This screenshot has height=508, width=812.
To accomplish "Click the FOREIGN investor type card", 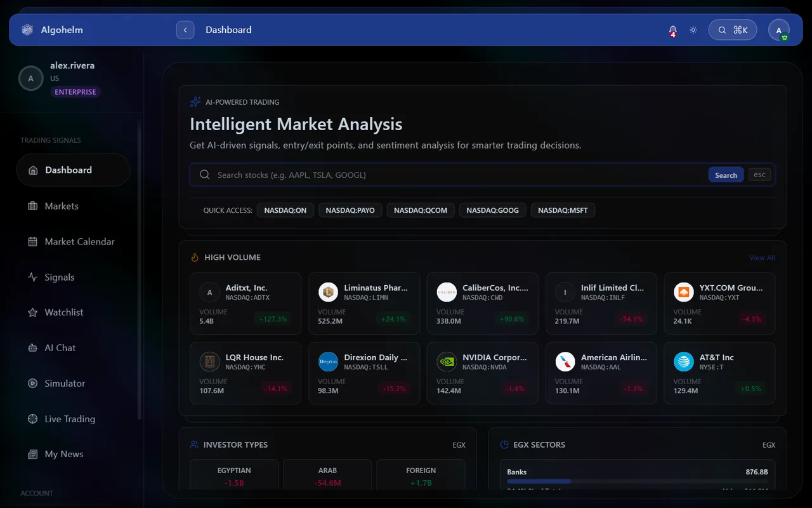I will (x=421, y=476).
